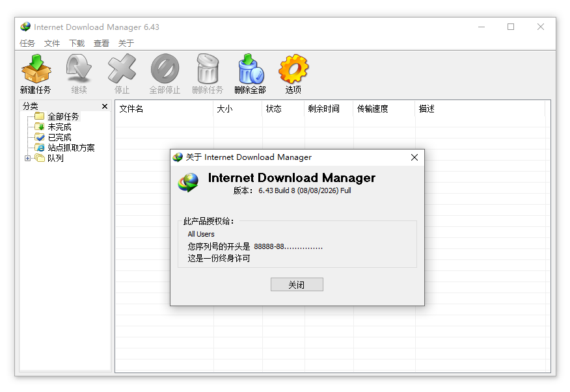Screen dimensions: 570x392
Task: Close the main Internet Download Manager window
Action: (541, 27)
